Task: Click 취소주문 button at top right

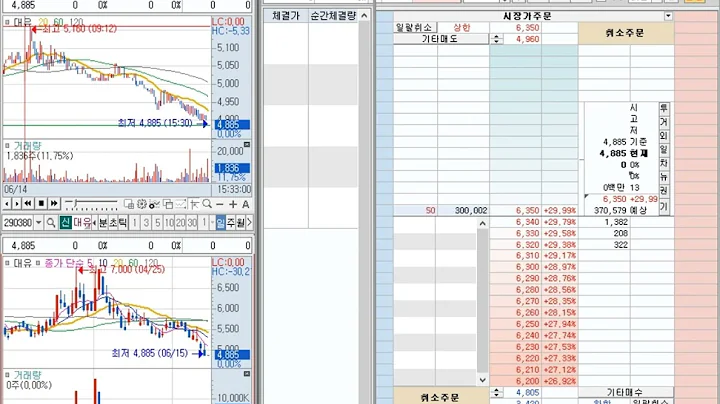Action: [x=625, y=33]
